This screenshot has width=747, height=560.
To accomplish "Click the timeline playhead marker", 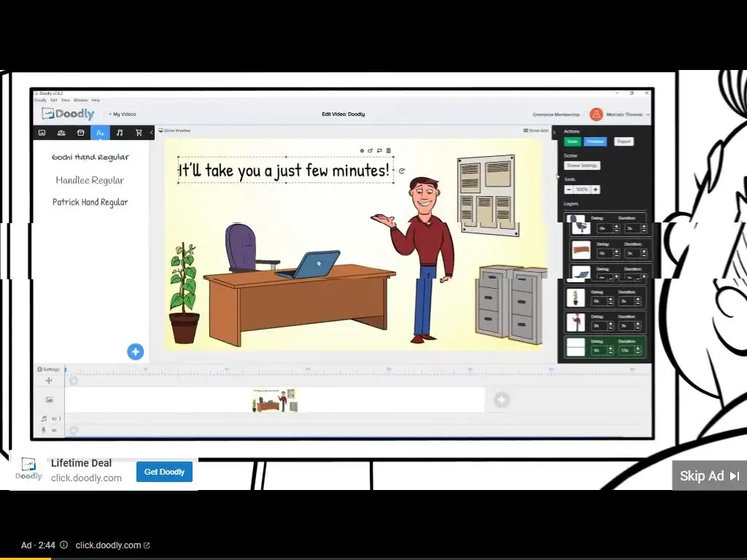I will point(65,369).
